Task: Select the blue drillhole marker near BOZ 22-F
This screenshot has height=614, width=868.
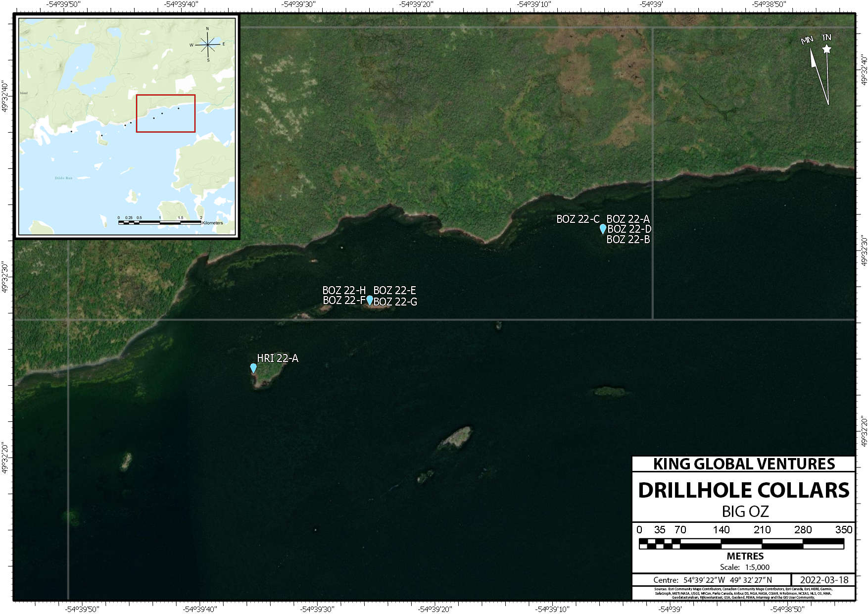Action: pos(370,300)
